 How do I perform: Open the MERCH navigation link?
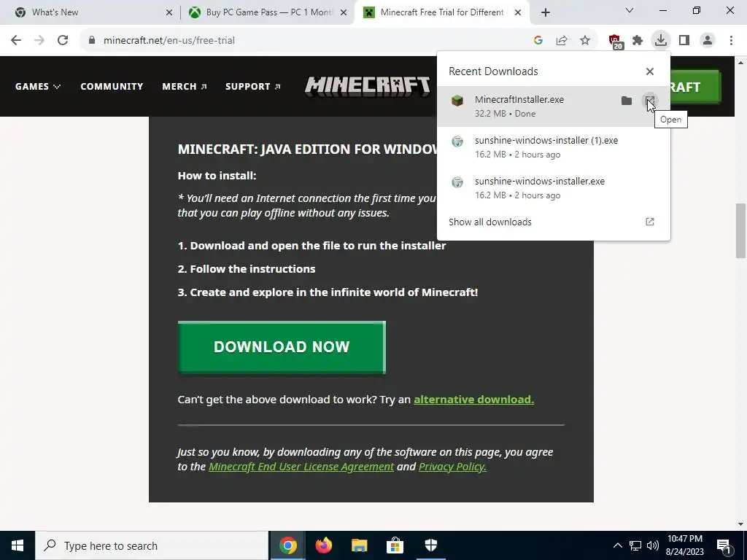pos(185,86)
